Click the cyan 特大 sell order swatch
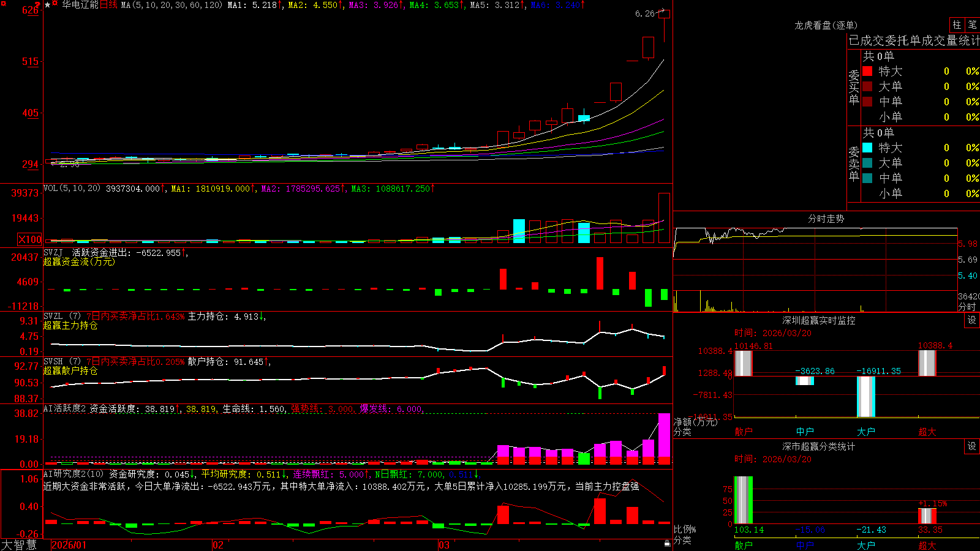 click(x=867, y=148)
